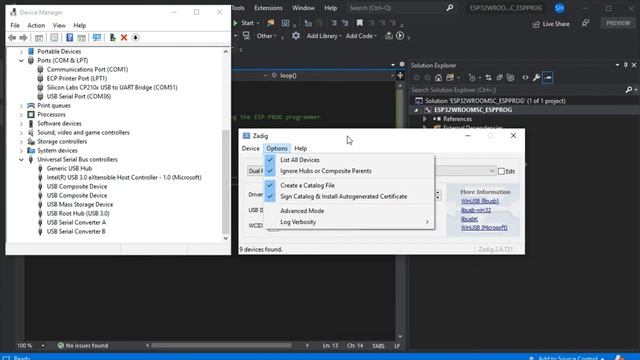Open the Other dropdown in toolbar
Screen dimensions: 640x360
(266, 36)
